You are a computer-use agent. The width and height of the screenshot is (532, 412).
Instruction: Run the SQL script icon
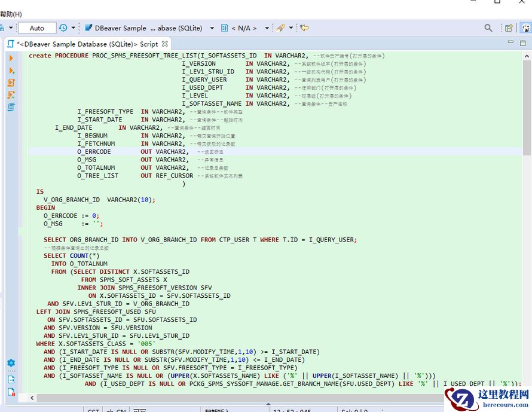11,83
